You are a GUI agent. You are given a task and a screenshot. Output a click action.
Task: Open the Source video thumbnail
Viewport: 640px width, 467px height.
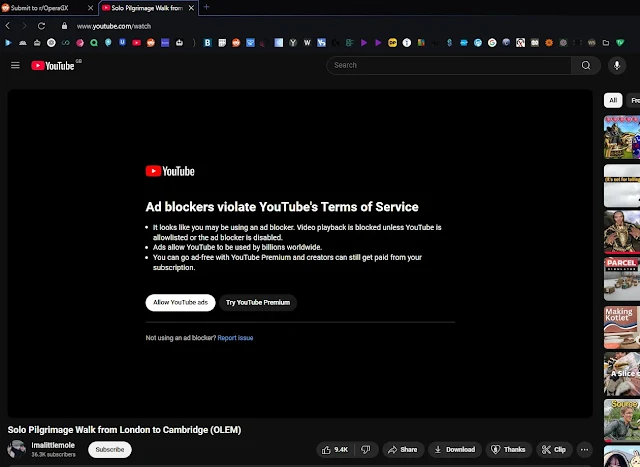(622, 420)
